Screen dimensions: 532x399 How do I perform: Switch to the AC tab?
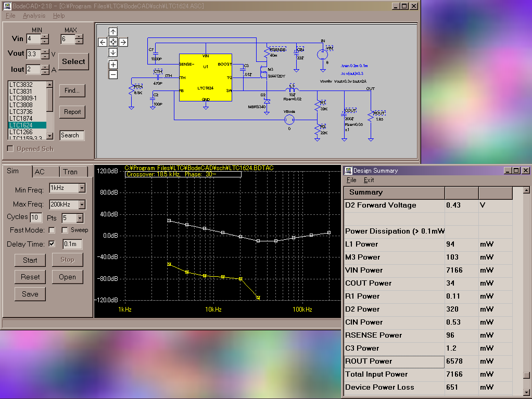(x=45, y=172)
